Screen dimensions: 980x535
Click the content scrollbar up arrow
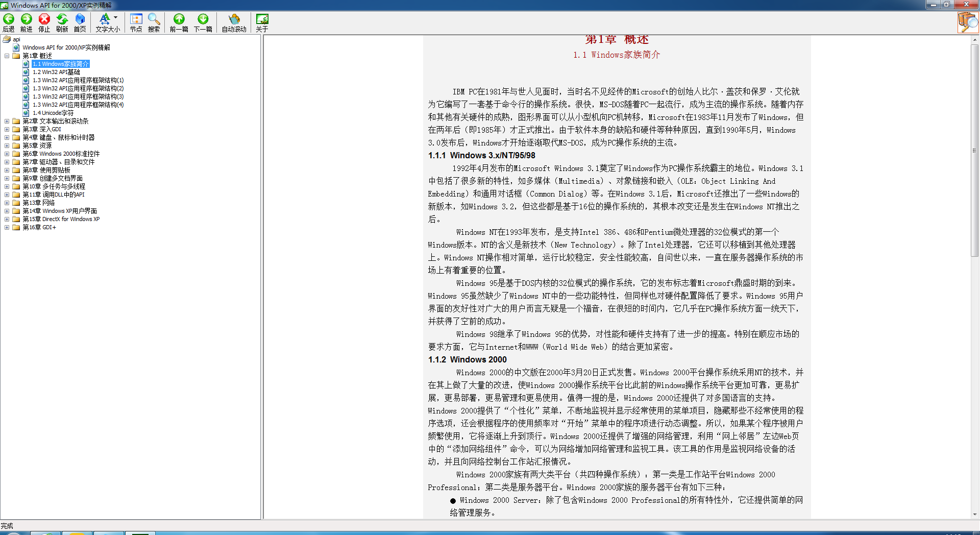click(975, 39)
